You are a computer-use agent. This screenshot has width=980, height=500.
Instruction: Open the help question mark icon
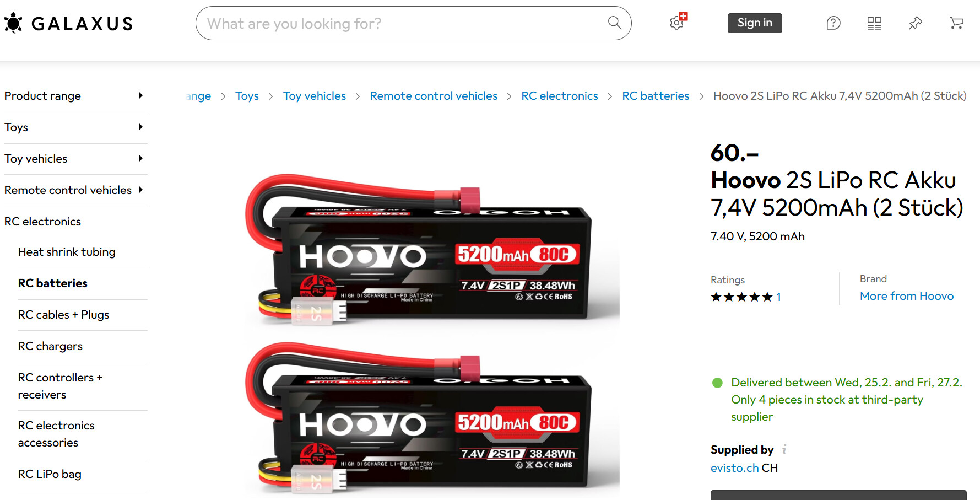833,23
